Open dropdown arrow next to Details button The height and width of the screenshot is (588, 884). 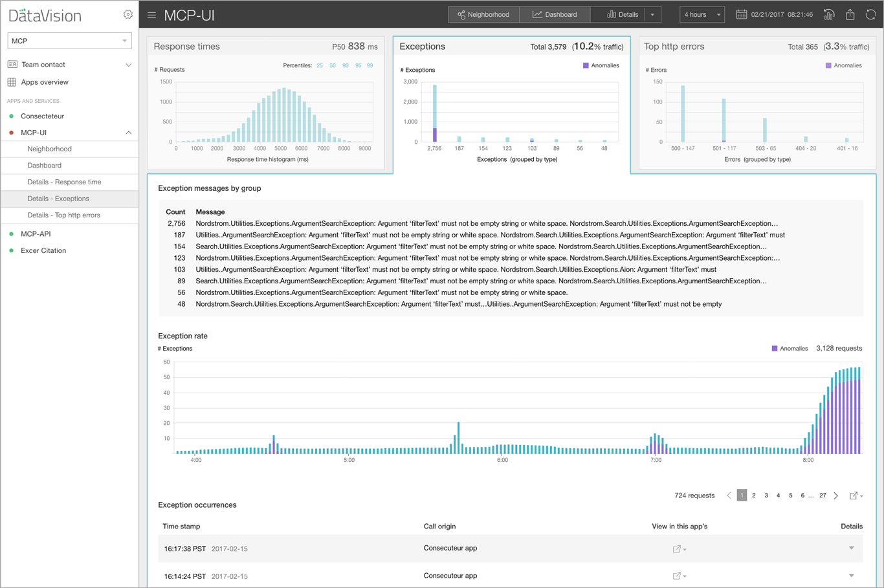pos(652,14)
